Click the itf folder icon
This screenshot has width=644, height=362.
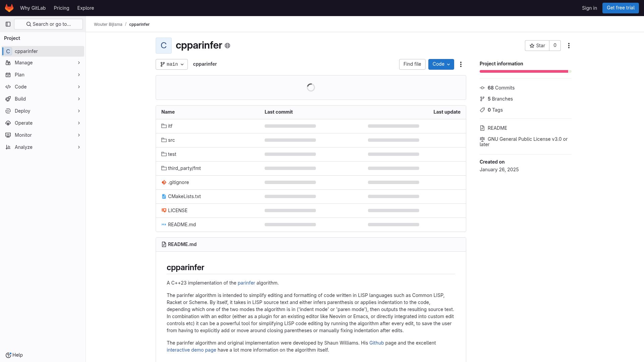coord(164,126)
